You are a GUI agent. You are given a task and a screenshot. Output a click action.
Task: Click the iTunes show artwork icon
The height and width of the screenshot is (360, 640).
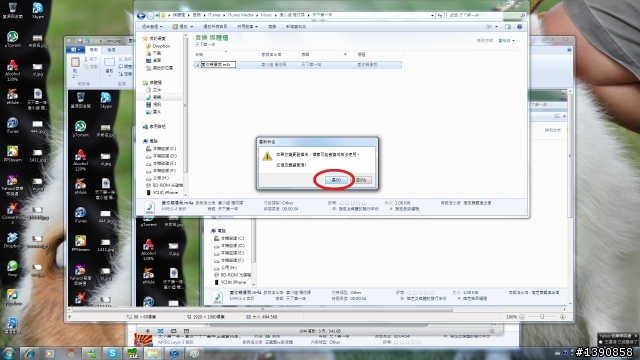[186, 331]
